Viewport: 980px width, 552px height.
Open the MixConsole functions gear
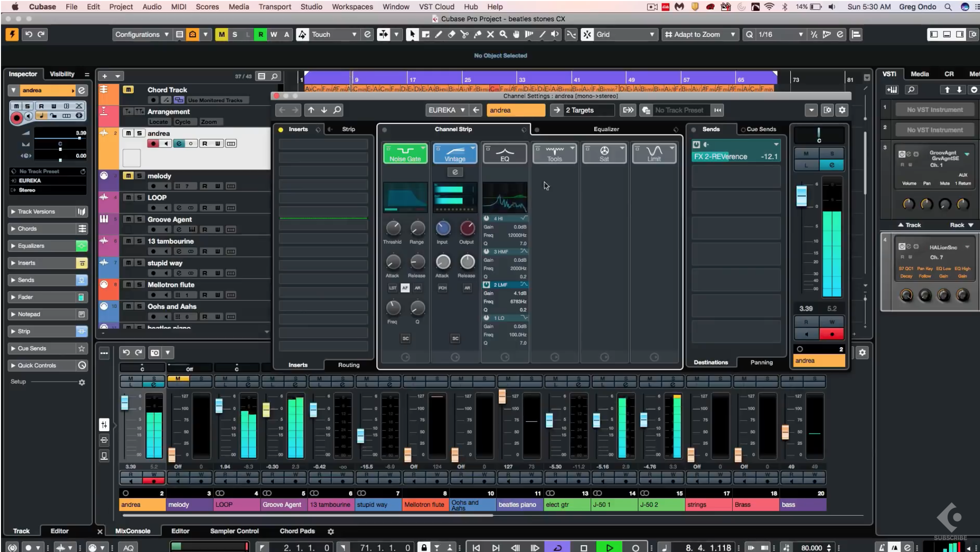(x=862, y=353)
